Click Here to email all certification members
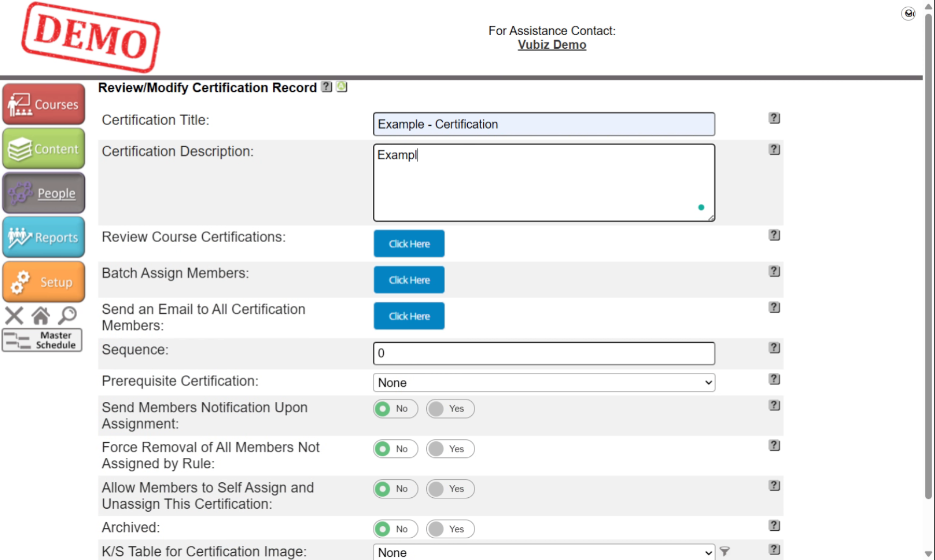Image resolution: width=935 pixels, height=560 pixels. [409, 316]
